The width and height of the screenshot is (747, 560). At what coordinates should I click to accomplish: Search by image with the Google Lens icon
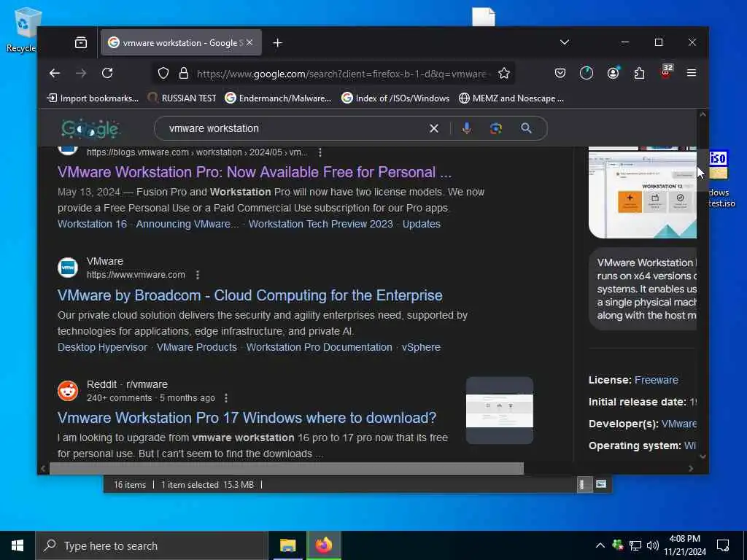(x=496, y=128)
